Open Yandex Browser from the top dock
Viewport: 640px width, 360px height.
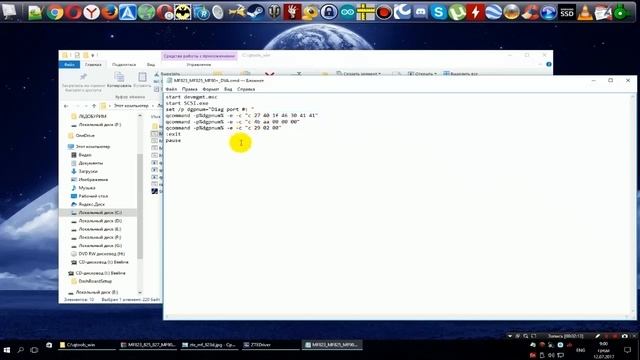pyautogui.click(x=91, y=12)
